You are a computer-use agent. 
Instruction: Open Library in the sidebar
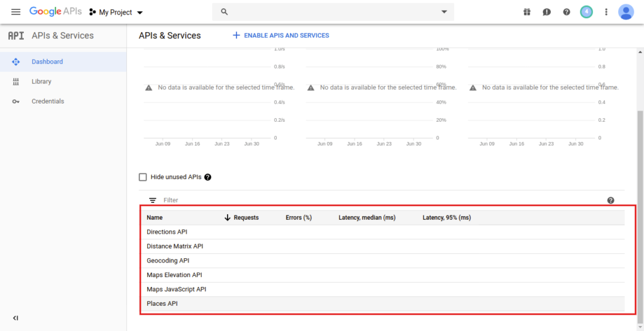tap(64, 81)
